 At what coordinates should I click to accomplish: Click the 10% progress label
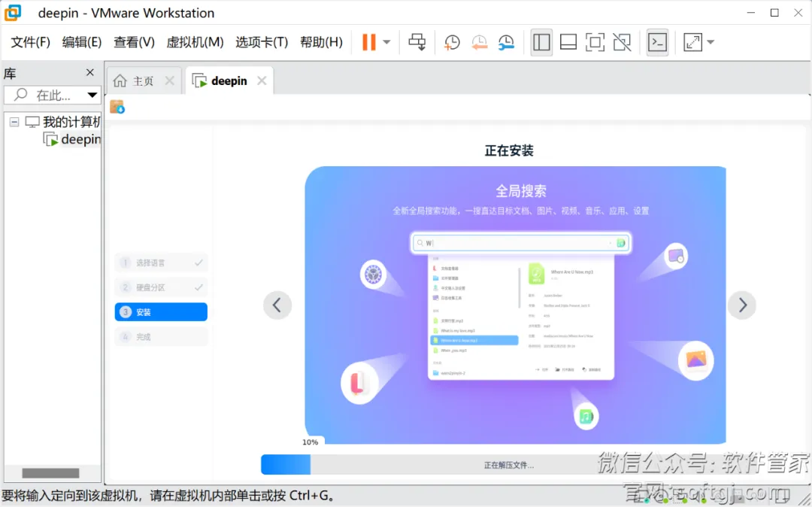click(311, 442)
